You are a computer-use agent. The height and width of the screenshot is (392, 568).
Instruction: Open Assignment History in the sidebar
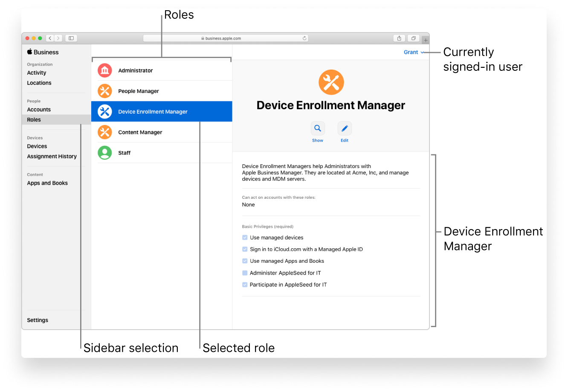pos(52,157)
